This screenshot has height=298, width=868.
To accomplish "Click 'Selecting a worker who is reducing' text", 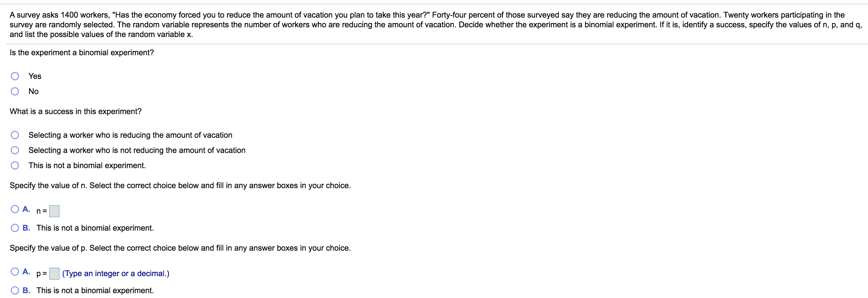I will pyautogui.click(x=131, y=135).
